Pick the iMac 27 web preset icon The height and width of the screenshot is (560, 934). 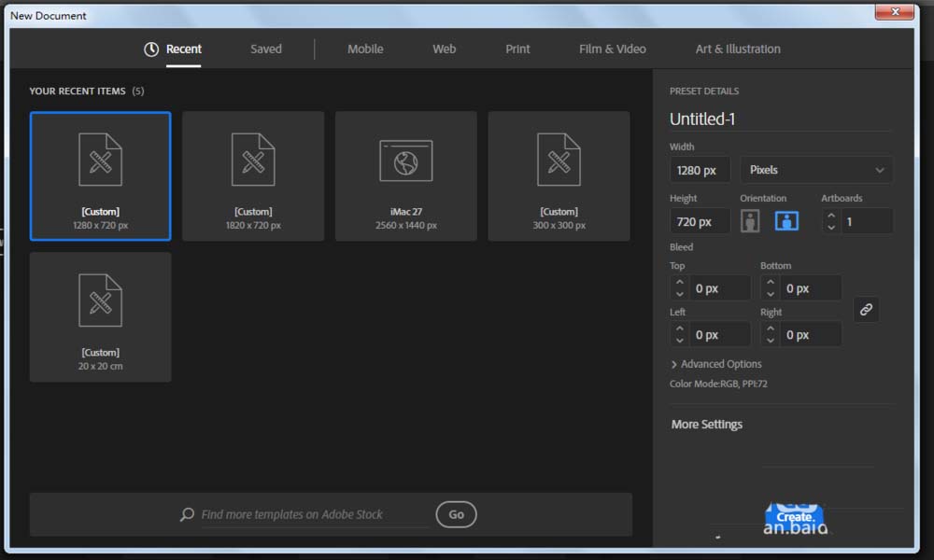pyautogui.click(x=405, y=161)
